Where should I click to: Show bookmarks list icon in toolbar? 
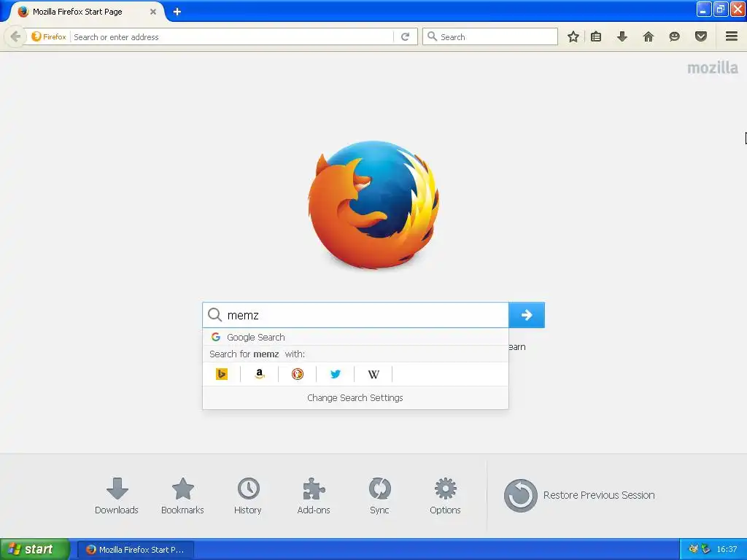596,36
